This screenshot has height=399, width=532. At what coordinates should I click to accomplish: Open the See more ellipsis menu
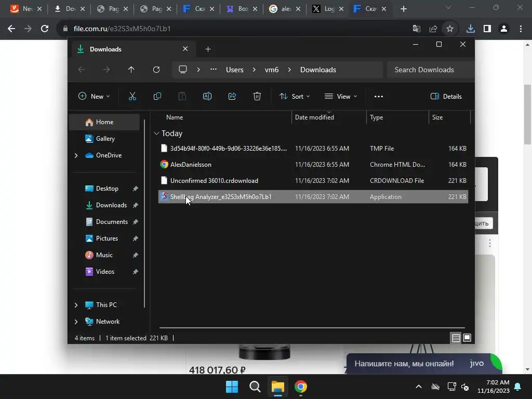click(378, 96)
